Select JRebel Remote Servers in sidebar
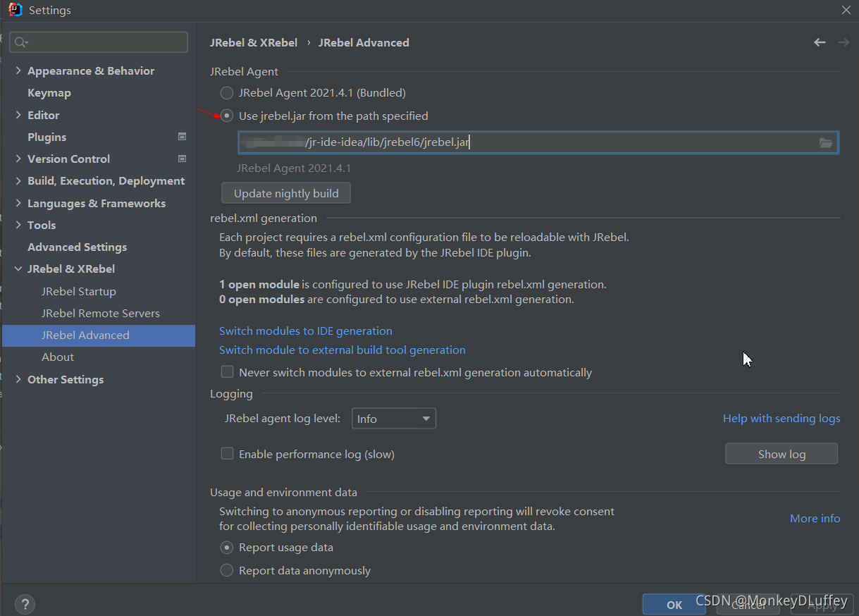Screen dimensions: 859x616 100,313
